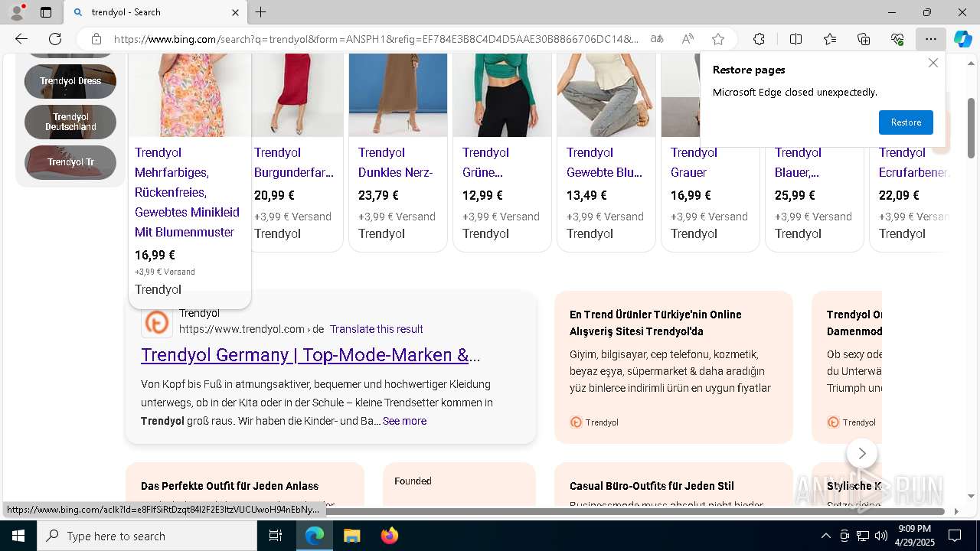
Task: Open Favorites list icon
Action: click(x=830, y=39)
